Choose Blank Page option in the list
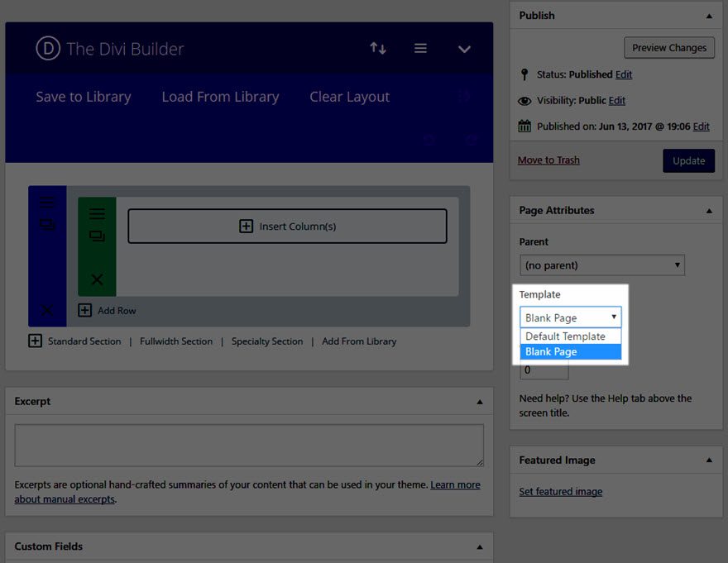728x563 pixels. tap(552, 351)
